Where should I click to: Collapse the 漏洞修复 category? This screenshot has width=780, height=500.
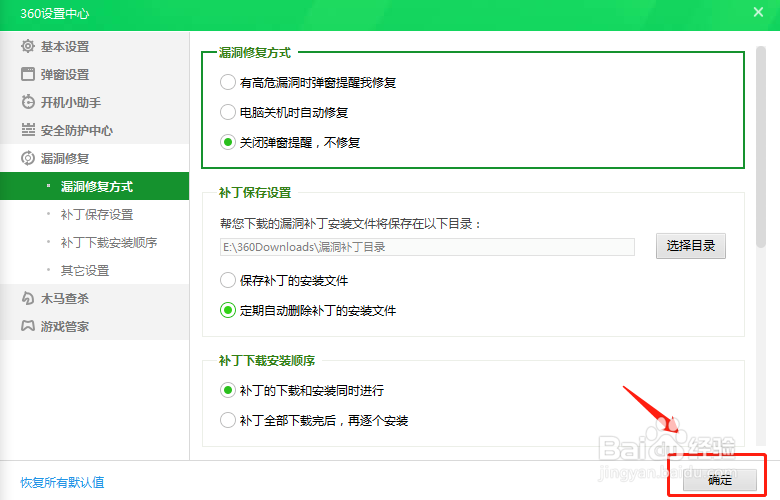click(95, 158)
